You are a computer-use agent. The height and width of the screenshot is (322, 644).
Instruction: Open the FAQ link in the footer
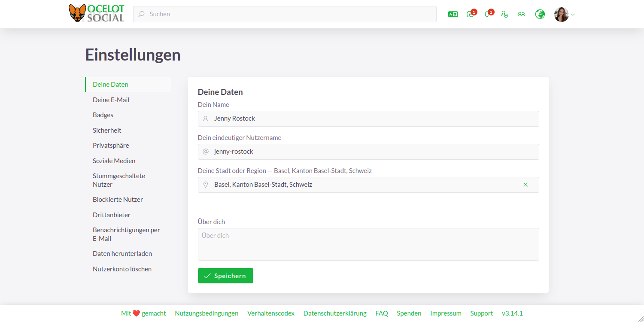coord(382,313)
